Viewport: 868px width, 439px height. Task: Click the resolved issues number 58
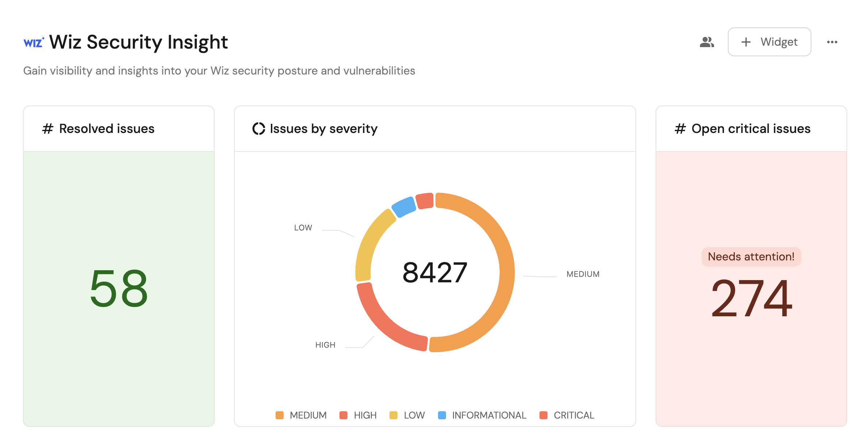pos(119,289)
